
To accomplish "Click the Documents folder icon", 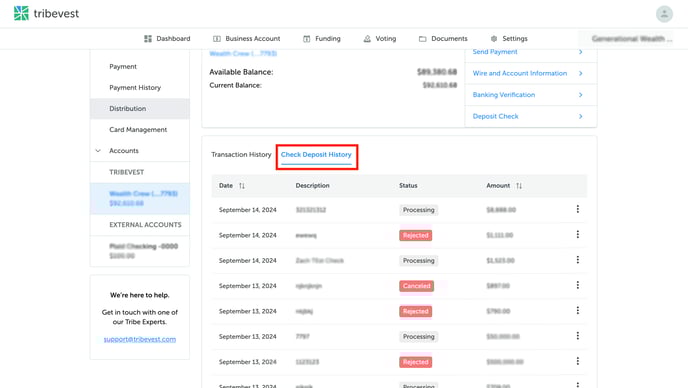I will [423, 39].
